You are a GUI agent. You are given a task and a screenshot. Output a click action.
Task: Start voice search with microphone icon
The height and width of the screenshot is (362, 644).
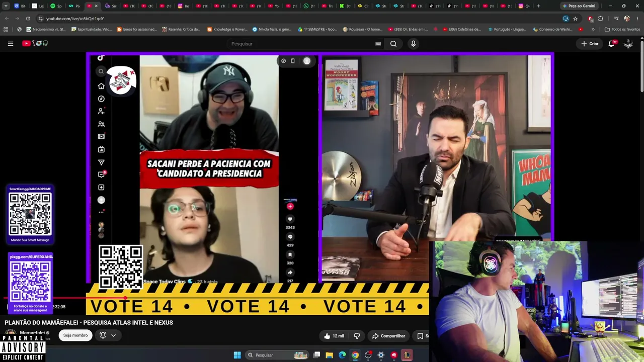pyautogui.click(x=413, y=44)
